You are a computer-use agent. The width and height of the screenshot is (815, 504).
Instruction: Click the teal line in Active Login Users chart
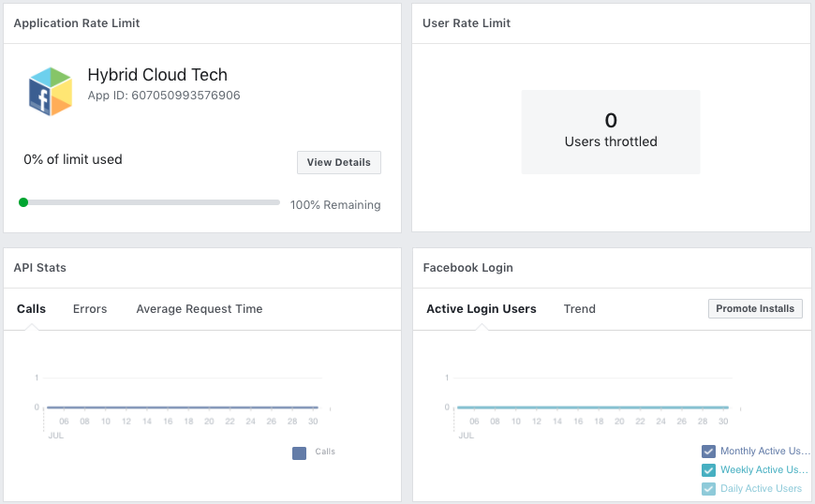(593, 408)
